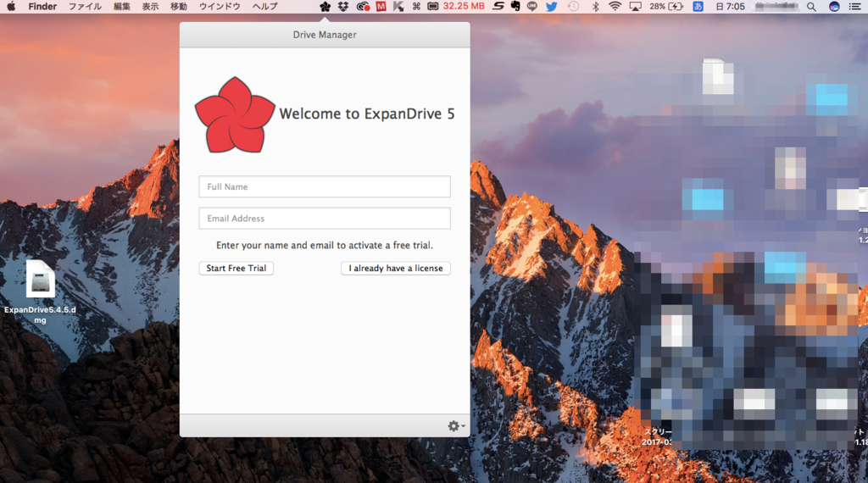Image resolution: width=868 pixels, height=483 pixels.
Task: Click the memory chip menu bar icon
Action: 433,7
